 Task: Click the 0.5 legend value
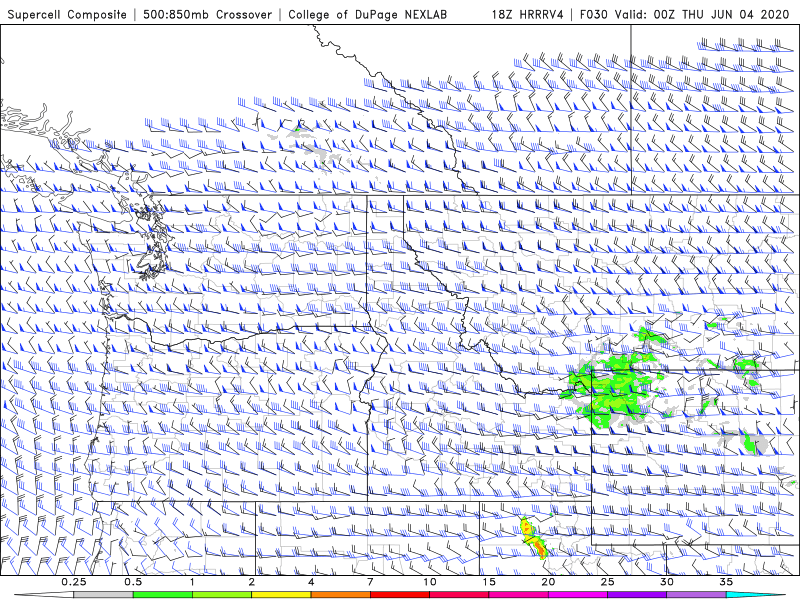coord(133,582)
